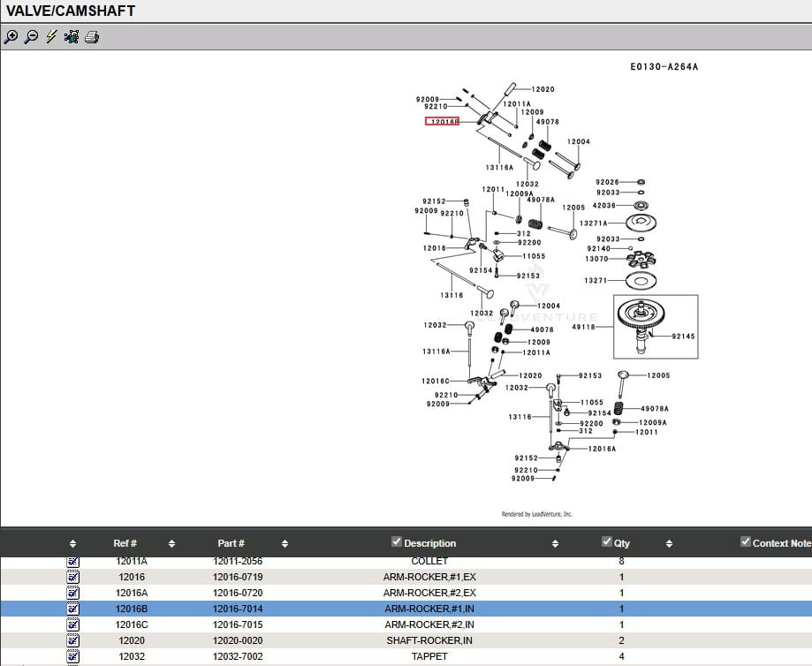Screen dimensions: 812x666
Task: Click the highlighted 12016B label in diagram
Action: pos(442,122)
